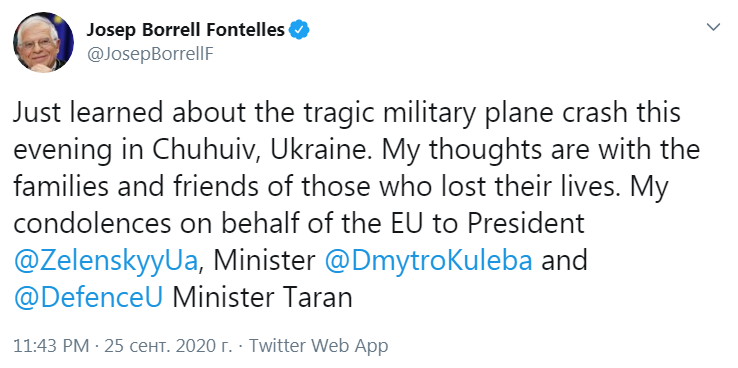Visit the @DmytroKuleba mention

[x=429, y=261]
